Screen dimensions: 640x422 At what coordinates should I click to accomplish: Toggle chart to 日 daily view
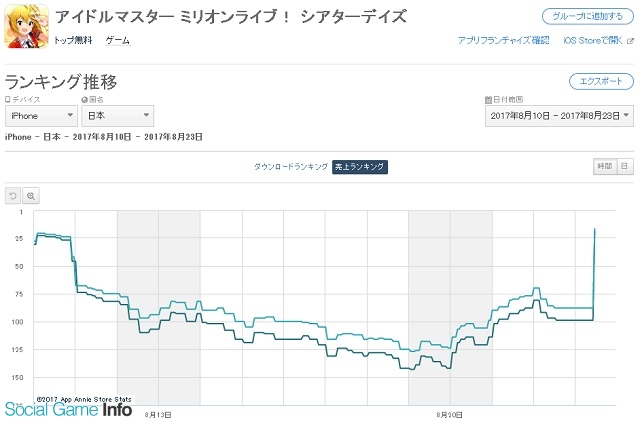[624, 167]
